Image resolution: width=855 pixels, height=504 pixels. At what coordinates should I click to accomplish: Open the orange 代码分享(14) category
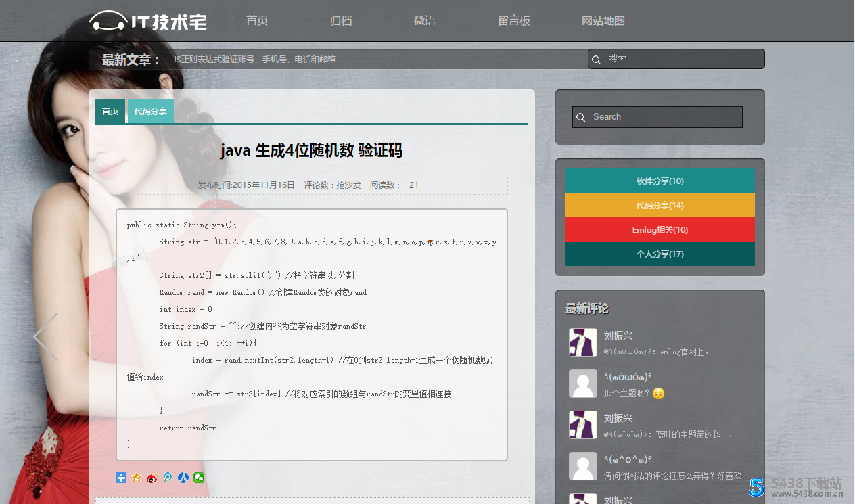pos(660,206)
